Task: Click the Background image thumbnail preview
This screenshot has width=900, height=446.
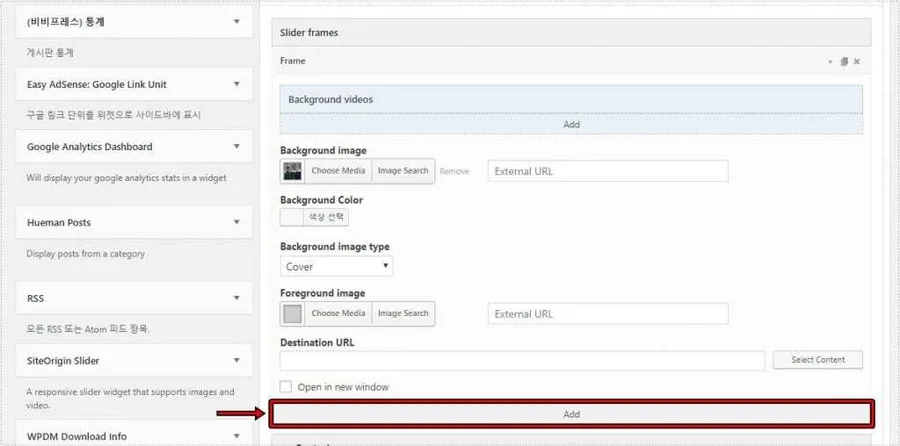Action: (292, 171)
